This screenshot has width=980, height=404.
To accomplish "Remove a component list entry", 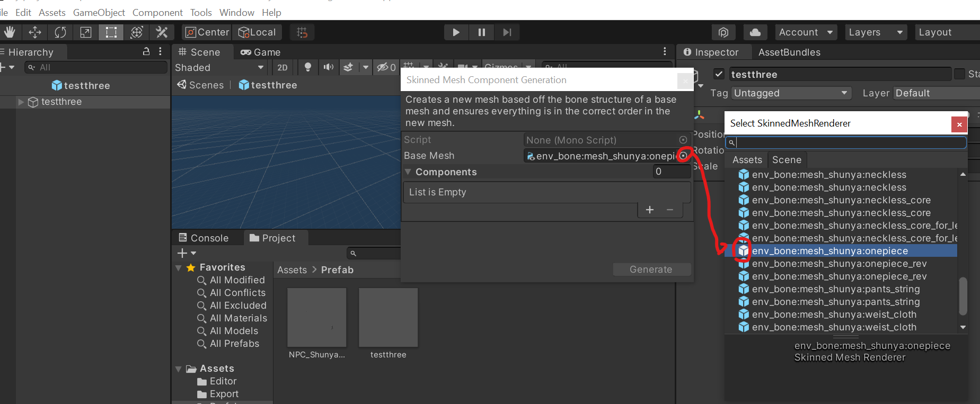I will 670,210.
